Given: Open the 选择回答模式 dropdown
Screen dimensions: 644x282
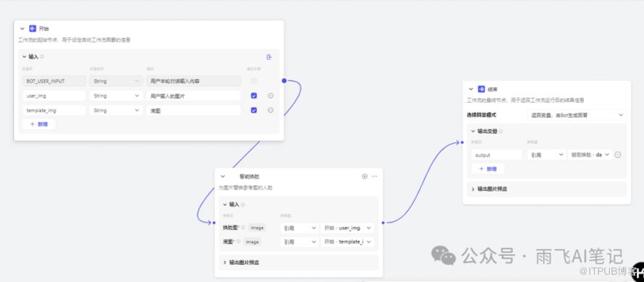Looking at the screenshot, I should [577, 116].
